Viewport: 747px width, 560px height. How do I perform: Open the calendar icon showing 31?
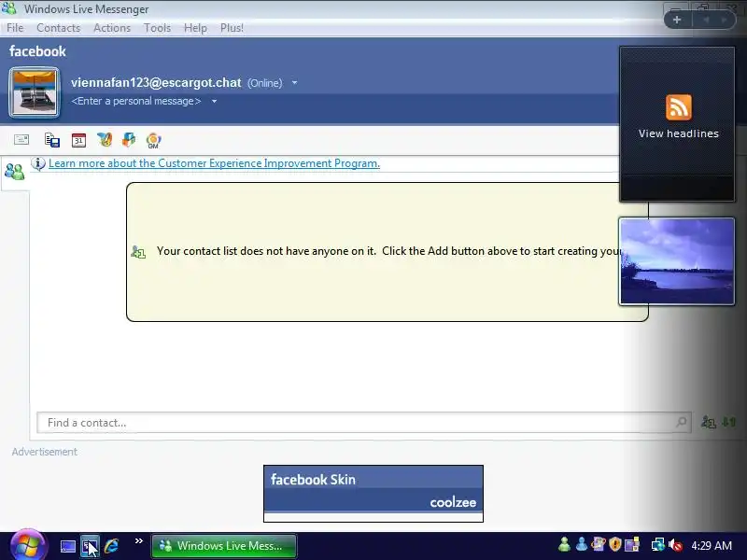tap(78, 140)
